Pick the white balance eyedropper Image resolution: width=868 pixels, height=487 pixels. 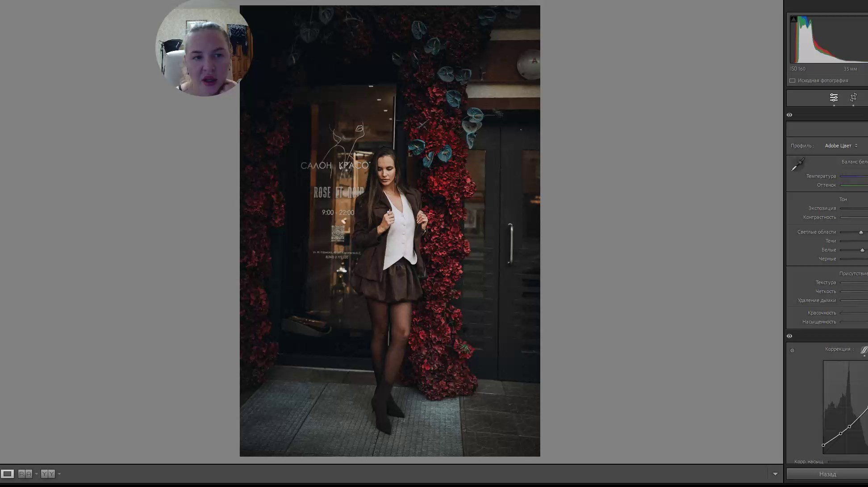coord(798,164)
